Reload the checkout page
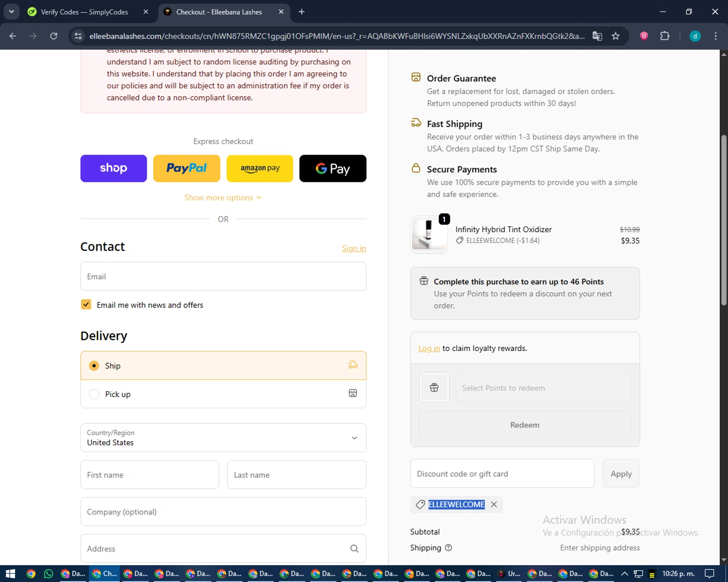The image size is (728, 582). point(54,36)
